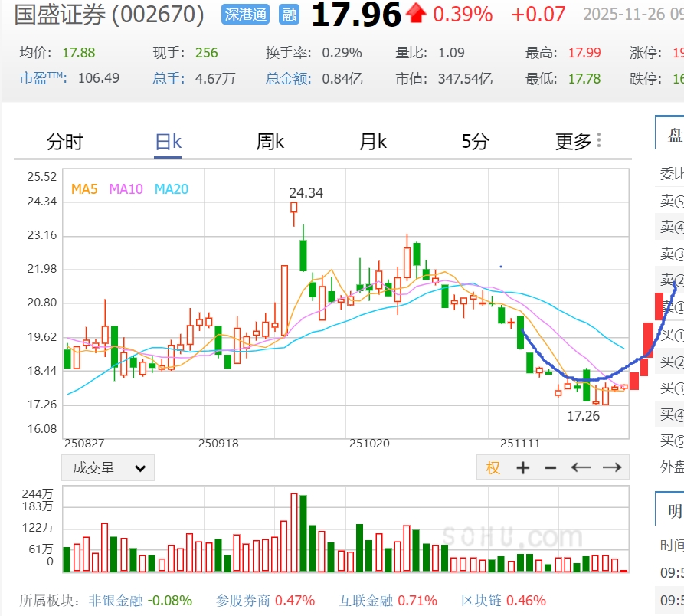This screenshot has width=684, height=616.
Task: Click the 融 margin badge
Action: tap(289, 15)
